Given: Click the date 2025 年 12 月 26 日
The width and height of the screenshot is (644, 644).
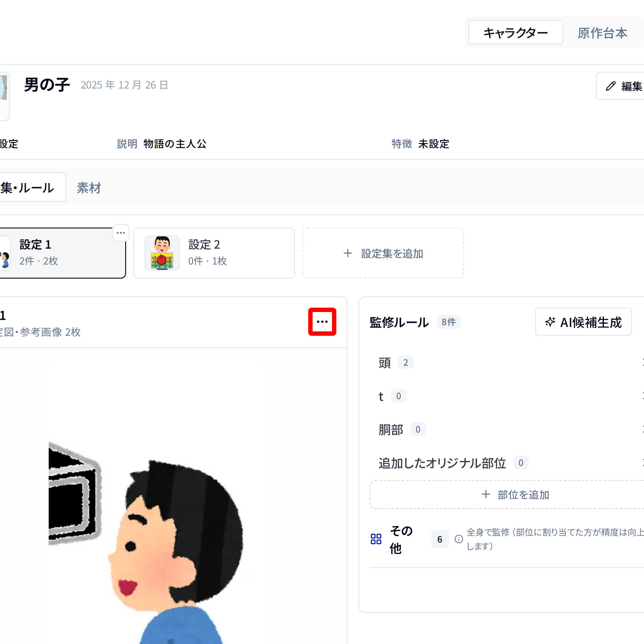Looking at the screenshot, I should click(124, 85).
